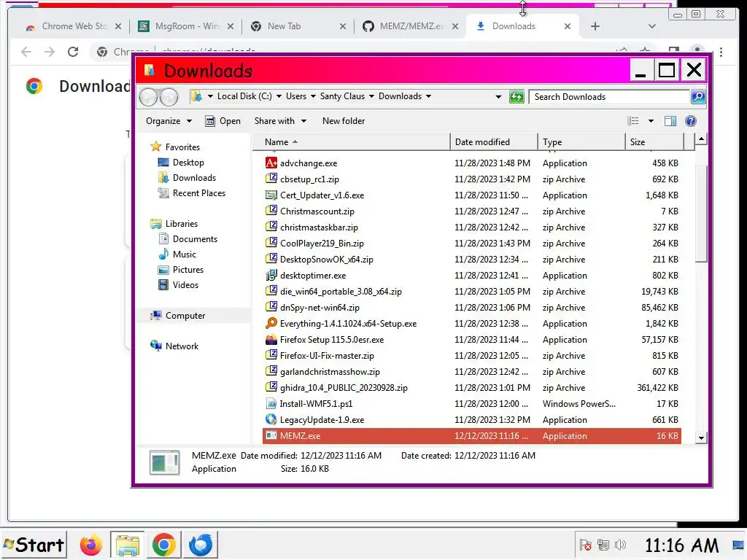The image size is (747, 560).
Task: Click the Explorer forward navigation button
Action: tap(169, 97)
